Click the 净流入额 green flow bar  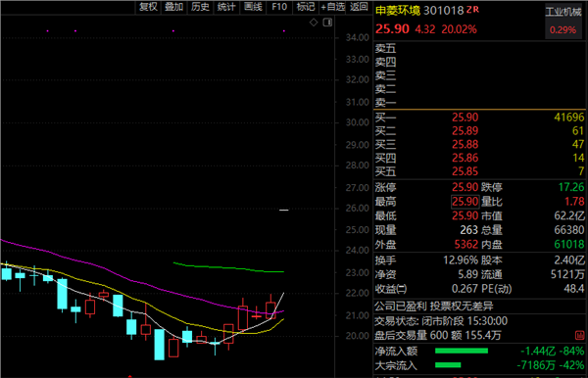[x=462, y=351]
